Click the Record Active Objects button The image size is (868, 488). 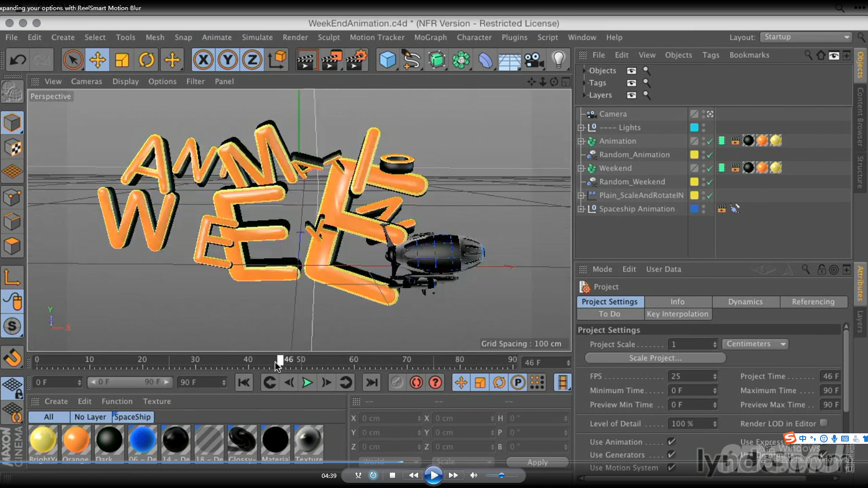[397, 382]
